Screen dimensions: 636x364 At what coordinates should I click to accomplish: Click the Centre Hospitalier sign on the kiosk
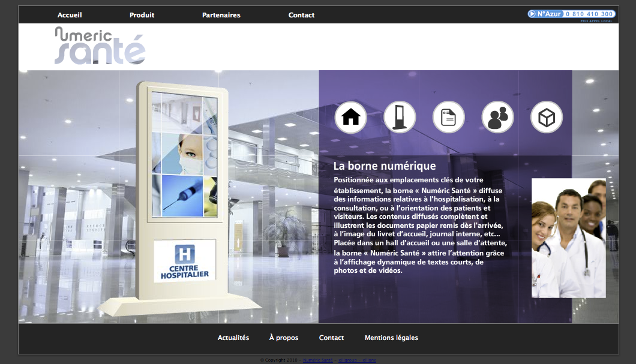(x=185, y=261)
